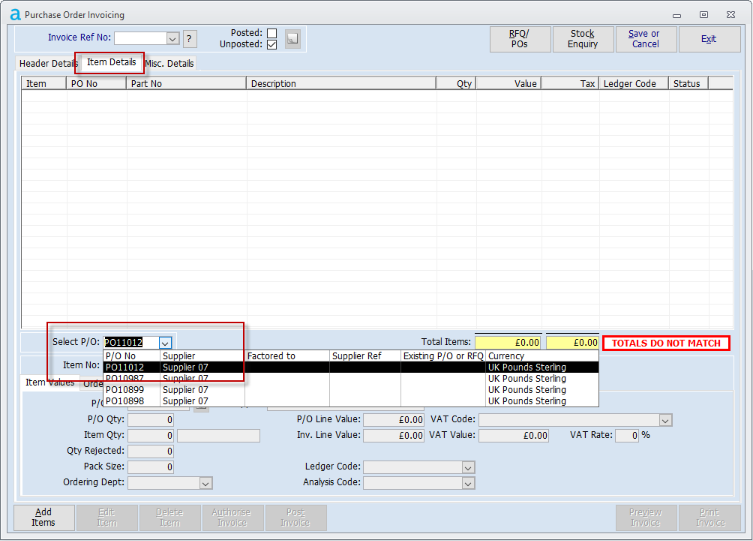Click the Part No column header
Screen dimensions: 753x541
[186, 84]
